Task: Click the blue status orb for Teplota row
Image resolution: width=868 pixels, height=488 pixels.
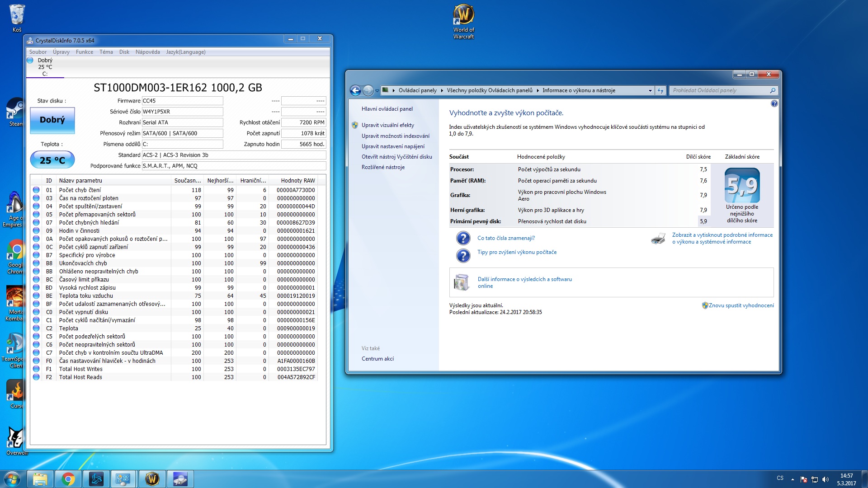Action: (x=36, y=328)
